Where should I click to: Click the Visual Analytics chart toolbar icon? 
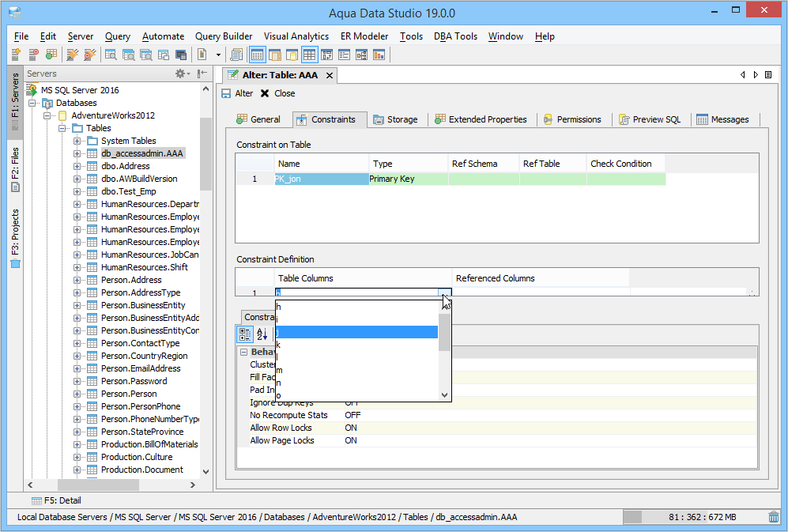click(379, 55)
